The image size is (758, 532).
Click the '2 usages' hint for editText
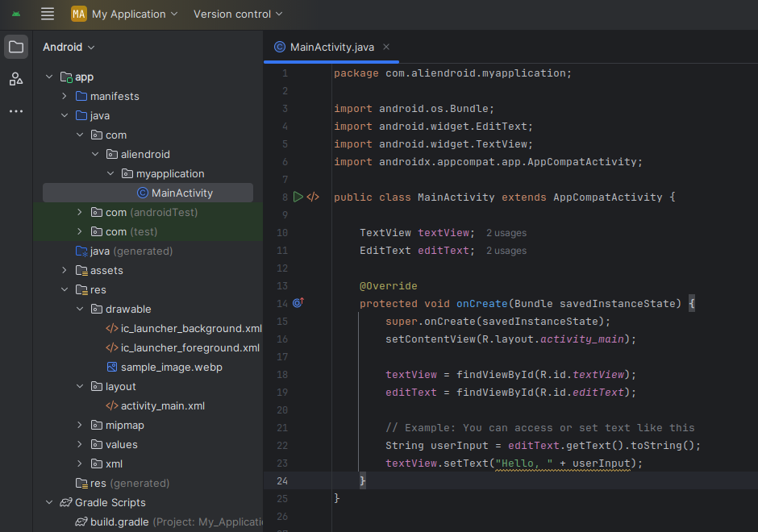pos(506,251)
